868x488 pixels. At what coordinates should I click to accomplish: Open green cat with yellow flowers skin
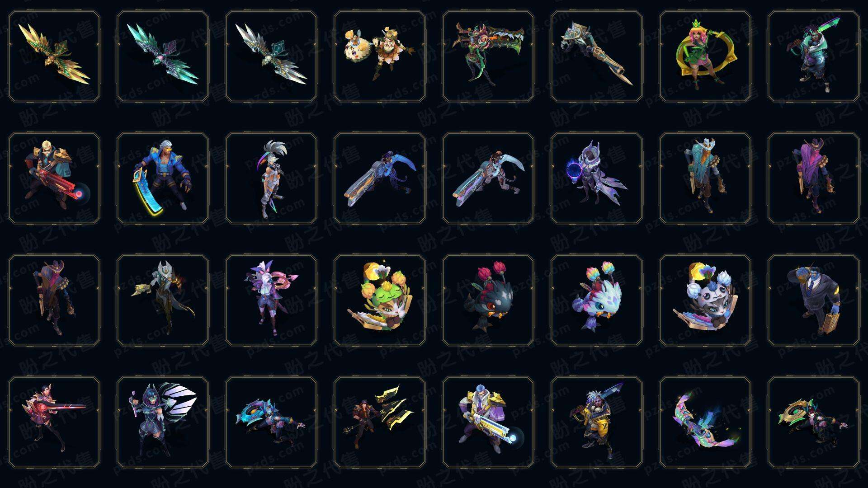coord(380,300)
